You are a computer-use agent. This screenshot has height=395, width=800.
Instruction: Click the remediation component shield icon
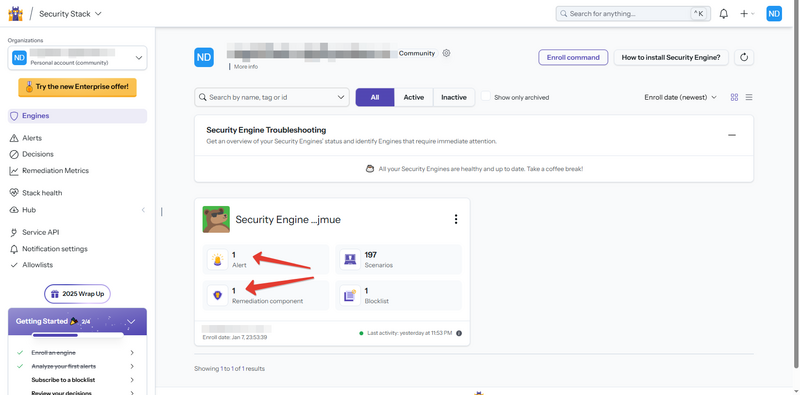coord(218,295)
